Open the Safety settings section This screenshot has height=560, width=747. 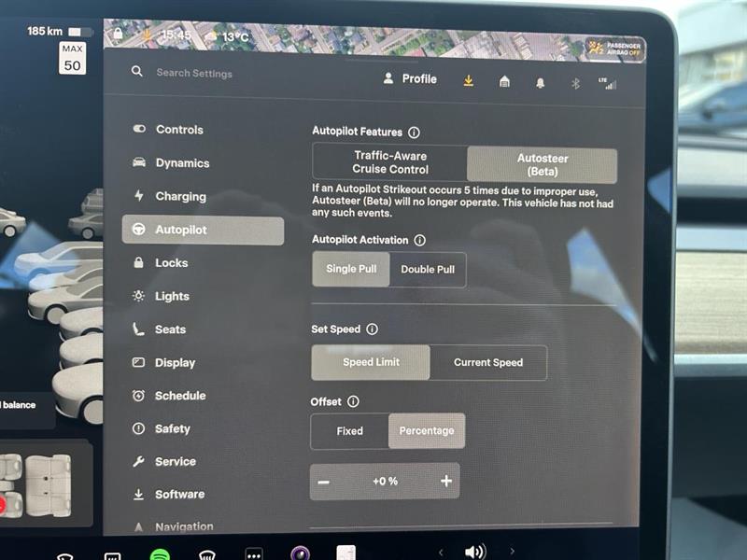click(x=176, y=428)
